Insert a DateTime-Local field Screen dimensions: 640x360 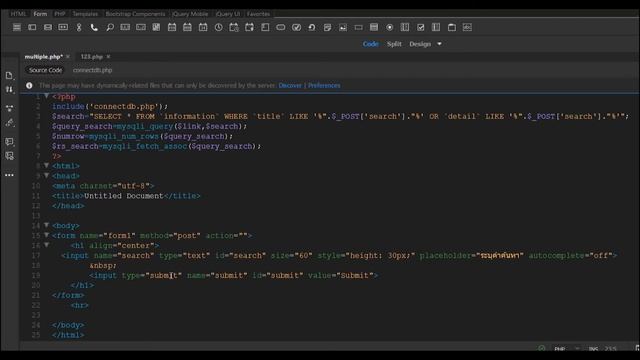click(249, 27)
